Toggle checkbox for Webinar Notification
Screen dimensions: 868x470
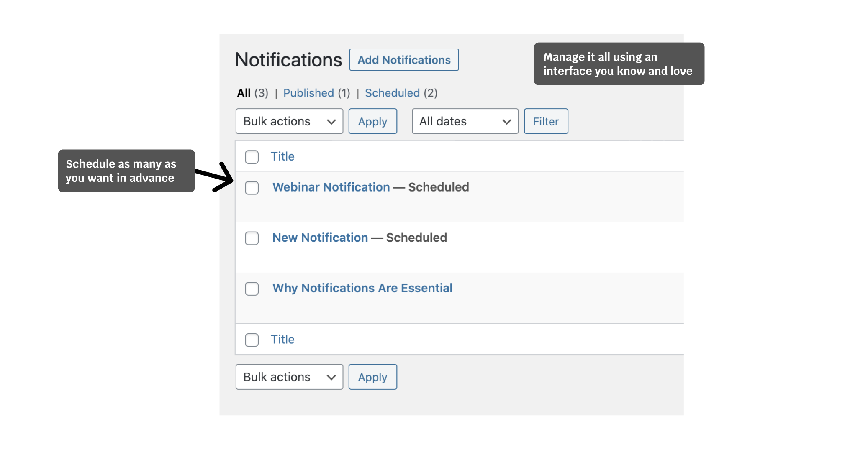tap(251, 187)
